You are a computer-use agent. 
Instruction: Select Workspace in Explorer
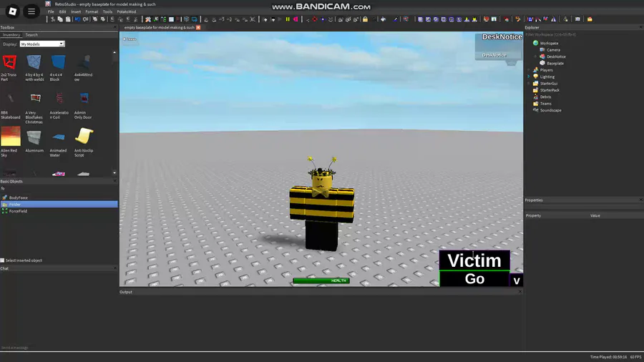[x=549, y=43]
